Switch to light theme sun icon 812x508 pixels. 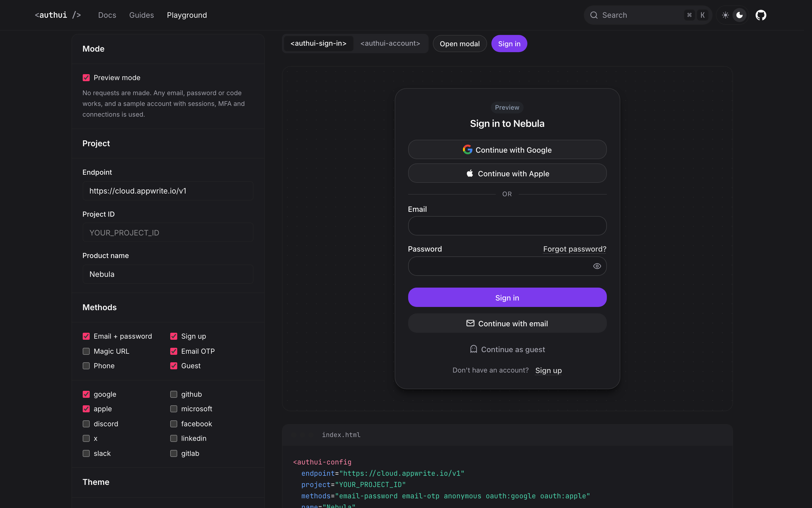725,15
